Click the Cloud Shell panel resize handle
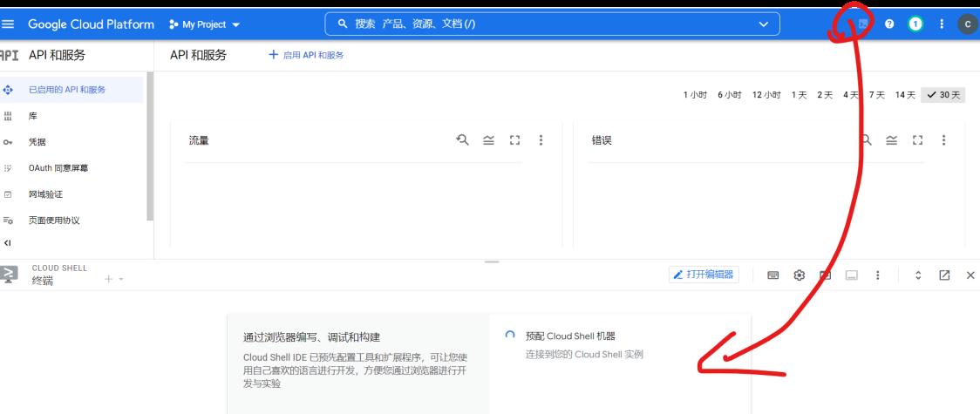980x414 pixels. 492,262
